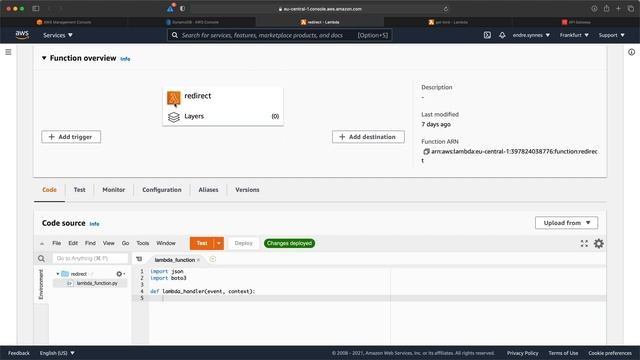Image resolution: width=640 pixels, height=360 pixels.
Task: Click the orange Test button
Action: click(202, 243)
